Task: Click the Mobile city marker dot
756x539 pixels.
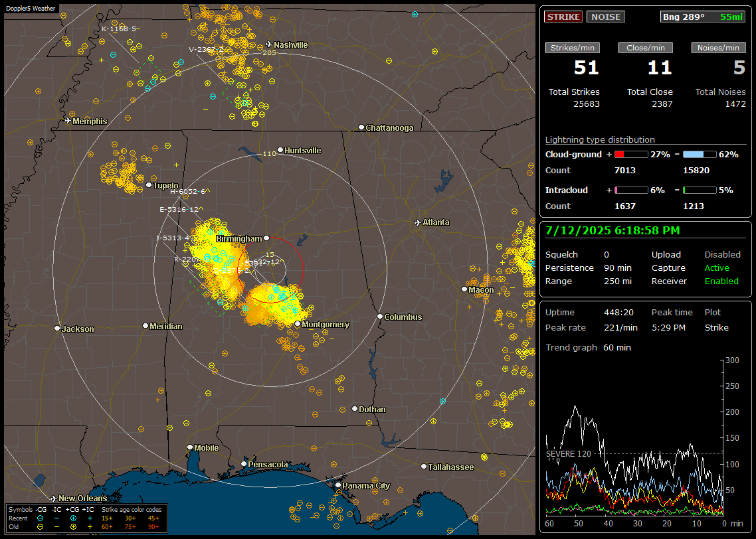Action: coord(190,447)
